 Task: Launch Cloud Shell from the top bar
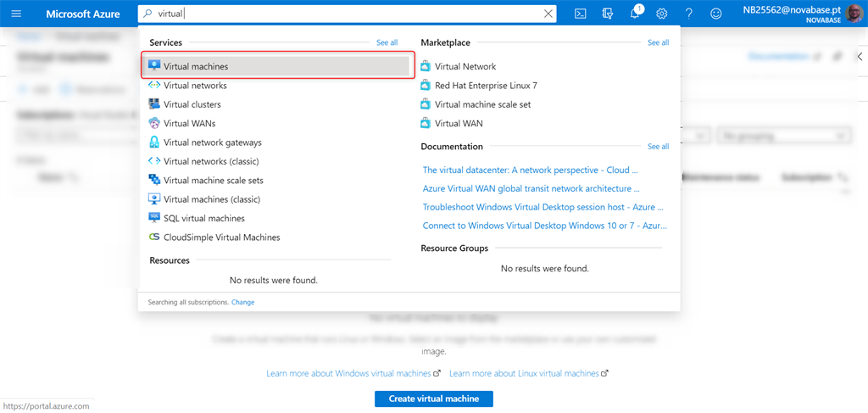click(x=581, y=14)
